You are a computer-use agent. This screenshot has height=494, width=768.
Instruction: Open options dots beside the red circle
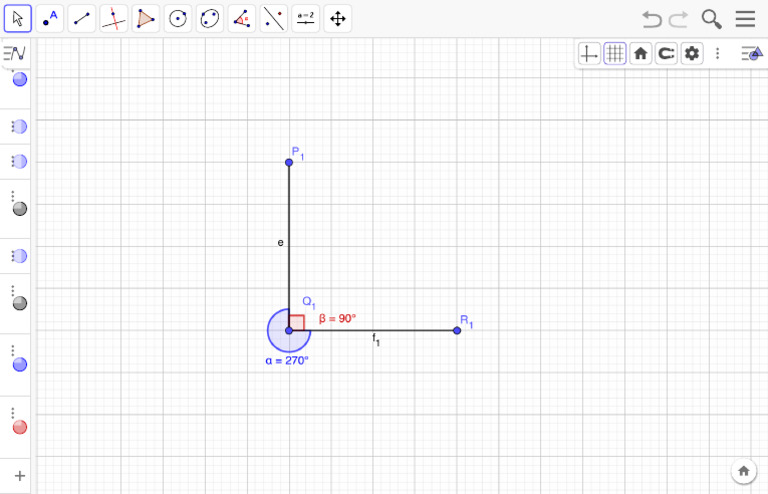pos(13,413)
